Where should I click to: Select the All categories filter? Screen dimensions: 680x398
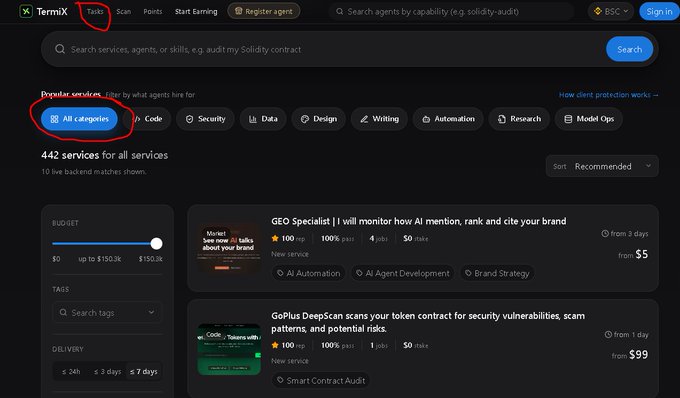79,119
